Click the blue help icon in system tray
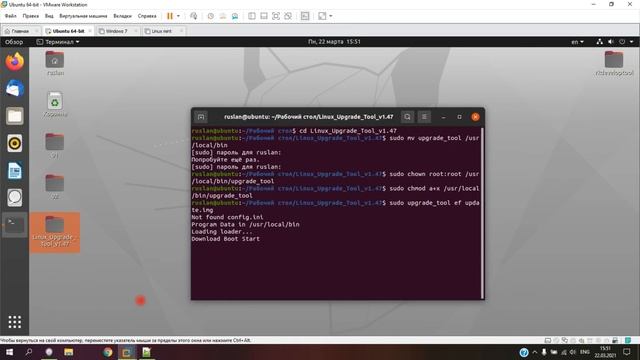 pyautogui.click(x=524, y=352)
